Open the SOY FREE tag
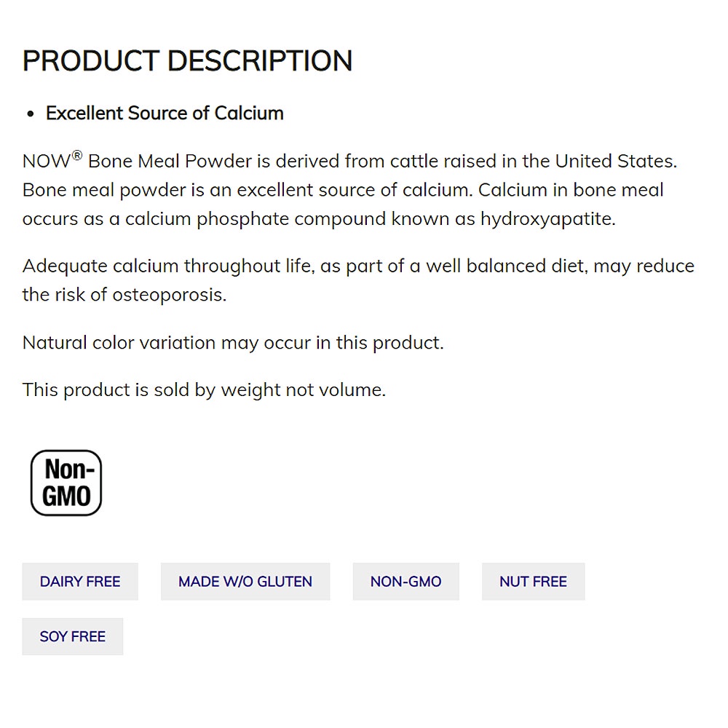 73,637
